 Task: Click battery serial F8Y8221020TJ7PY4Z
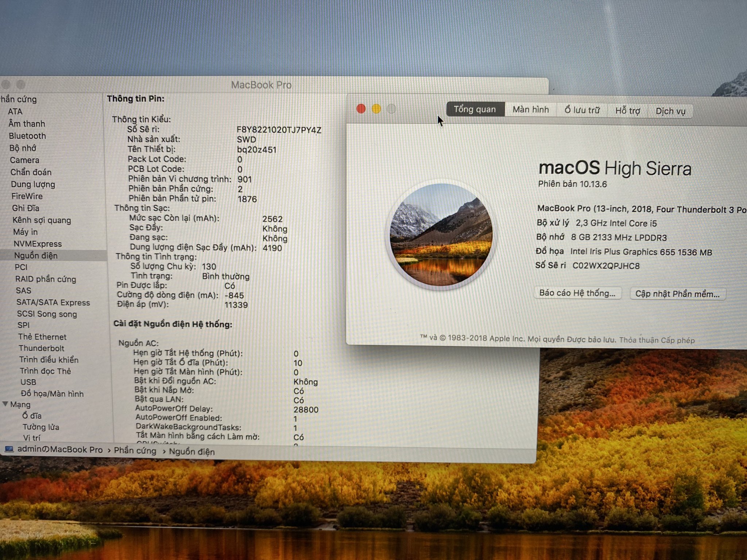[x=279, y=130]
